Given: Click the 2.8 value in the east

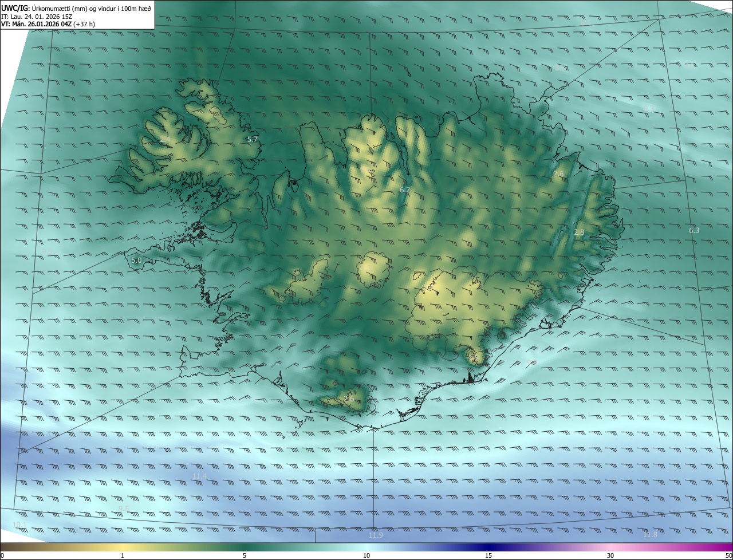Looking at the screenshot, I should (x=579, y=232).
